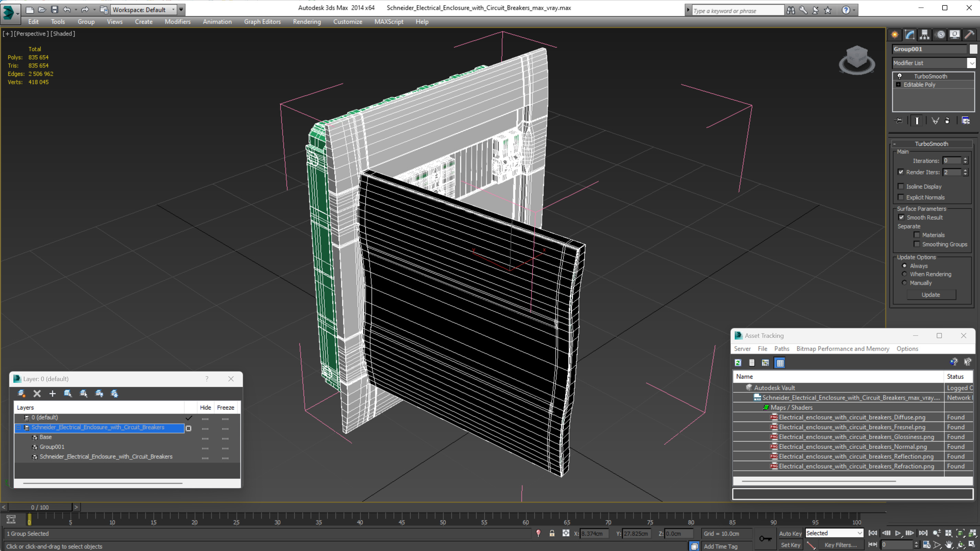Viewport: 980px width, 551px height.
Task: Switch to the Utilities panel hammer icon
Action: 969,35
